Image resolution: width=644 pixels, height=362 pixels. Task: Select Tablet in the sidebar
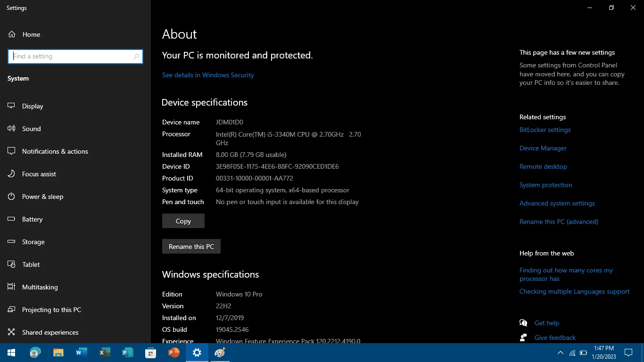pos(75,264)
